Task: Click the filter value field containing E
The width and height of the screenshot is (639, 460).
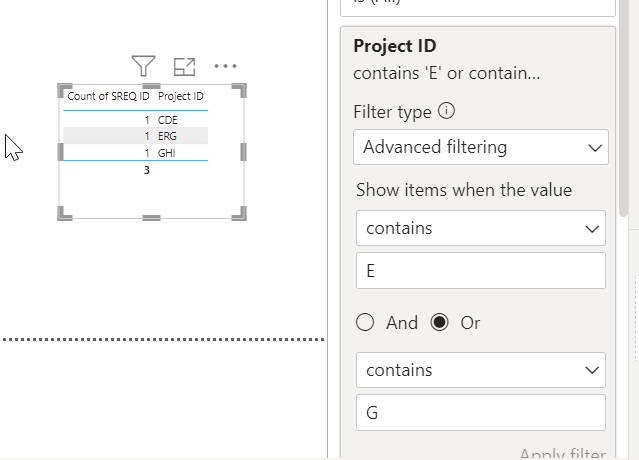Action: [481, 271]
